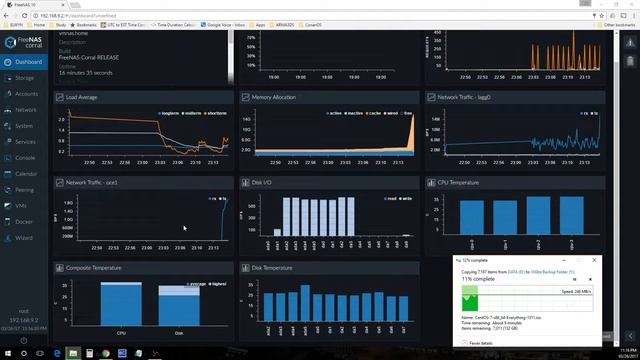Viewport: 640px width, 360px height.
Task: Open the Dashboard sidebar item
Action: 24,62
